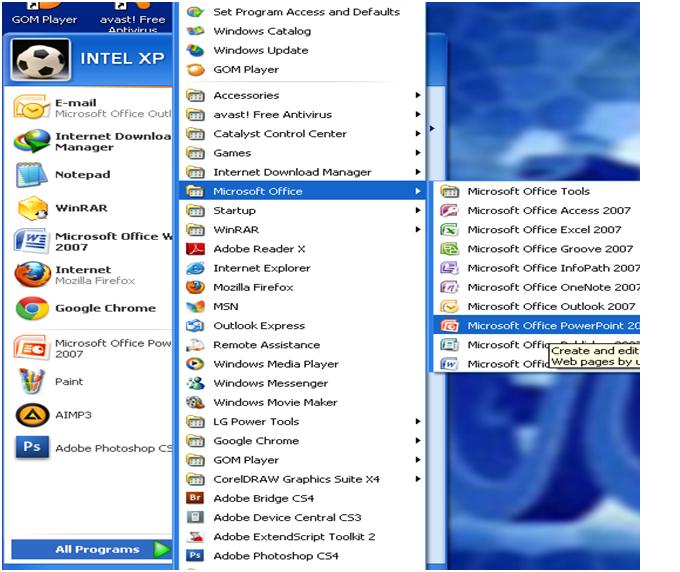Select the highlighted Microsoft Office folder
The width and height of the screenshot is (680, 572).
click(x=302, y=191)
